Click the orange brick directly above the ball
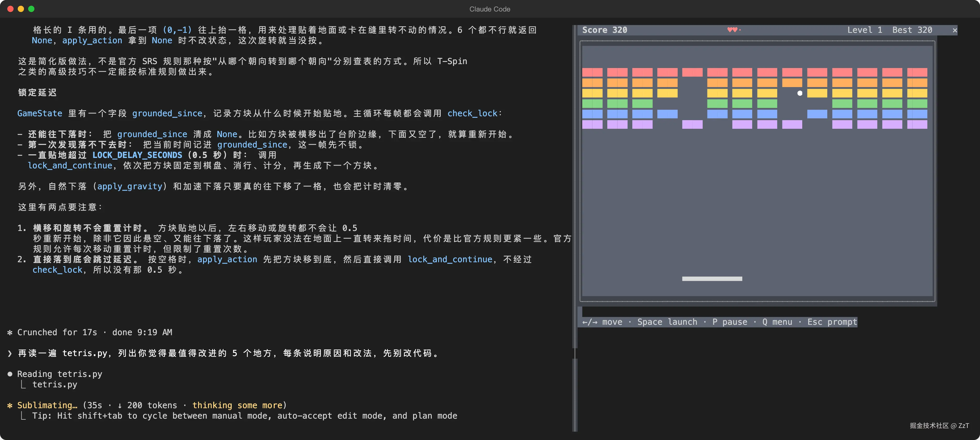 792,83
